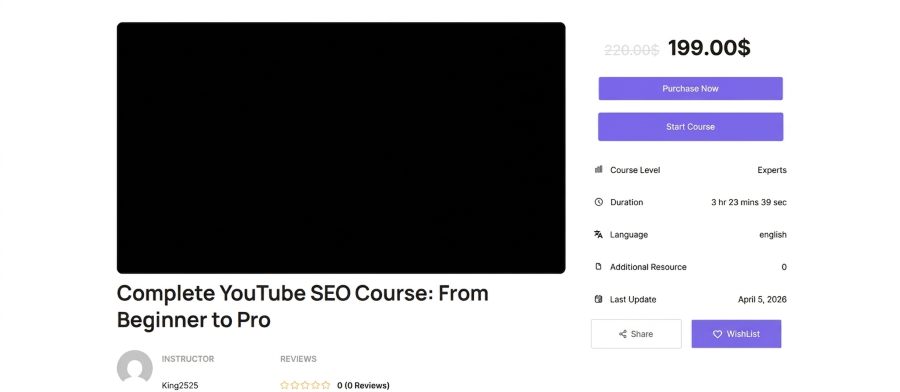Open the Share options
900x392 pixels.
click(x=636, y=334)
